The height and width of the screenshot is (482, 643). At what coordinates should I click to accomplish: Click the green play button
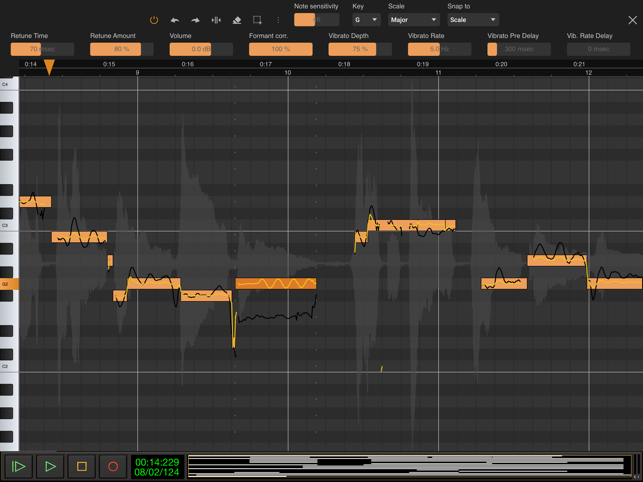[50, 466]
